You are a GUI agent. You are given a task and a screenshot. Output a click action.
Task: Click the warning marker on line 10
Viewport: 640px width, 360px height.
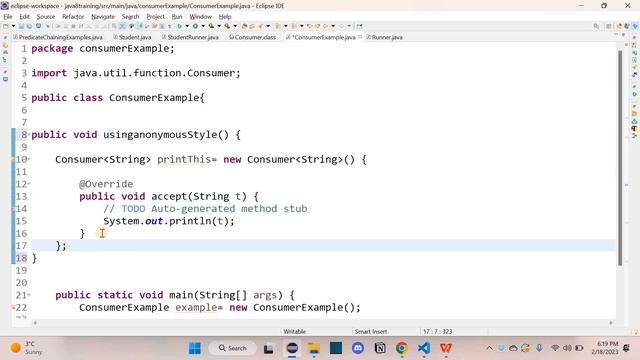point(13,160)
